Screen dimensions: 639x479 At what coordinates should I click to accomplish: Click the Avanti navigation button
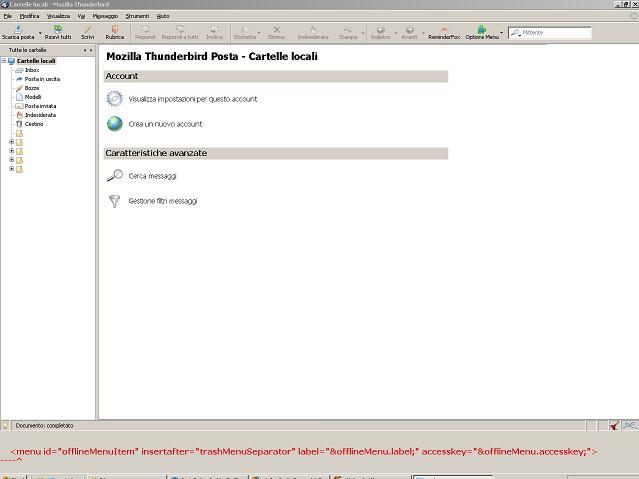click(409, 33)
